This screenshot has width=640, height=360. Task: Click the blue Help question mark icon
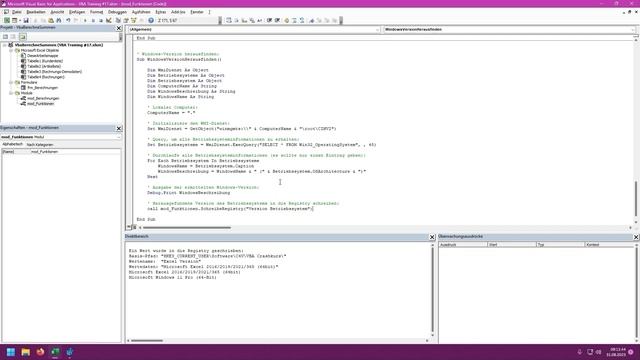click(151, 20)
